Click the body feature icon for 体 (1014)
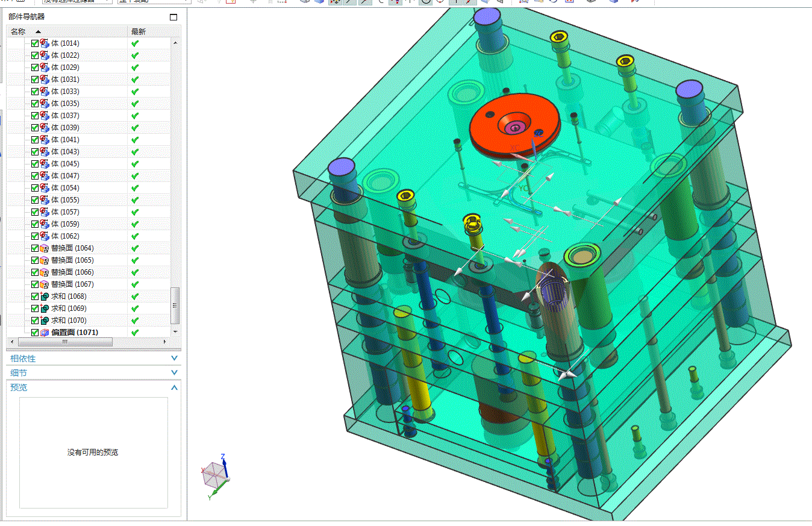812x526 pixels. point(45,43)
